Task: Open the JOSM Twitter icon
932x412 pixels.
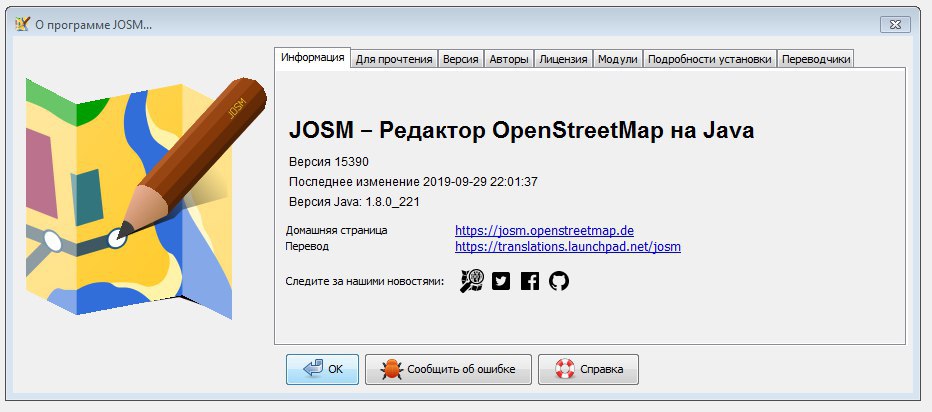Action: point(501,281)
